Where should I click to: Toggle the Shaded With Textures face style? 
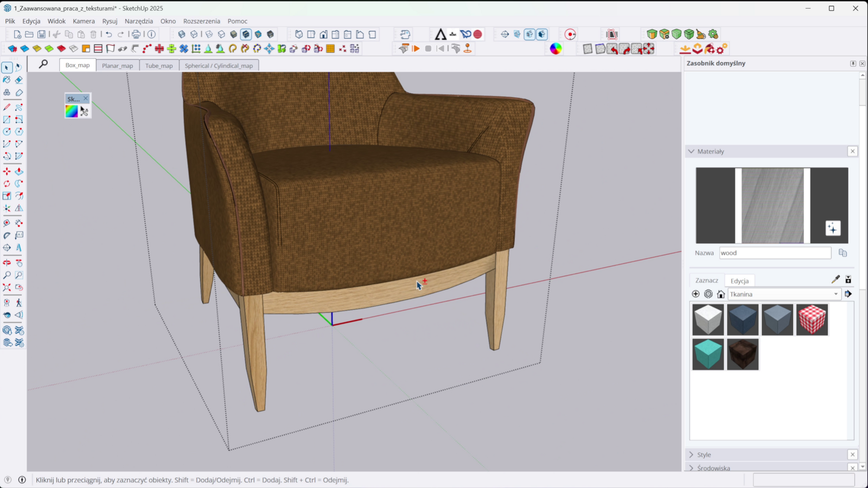tap(246, 34)
